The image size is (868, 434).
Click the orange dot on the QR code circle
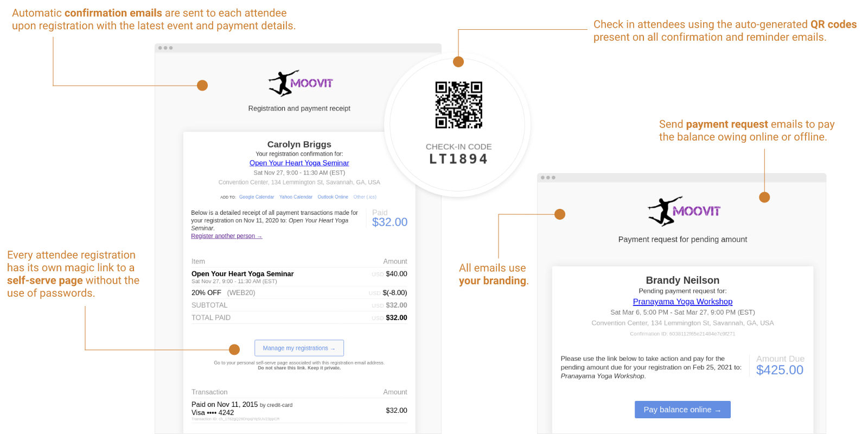click(x=458, y=62)
